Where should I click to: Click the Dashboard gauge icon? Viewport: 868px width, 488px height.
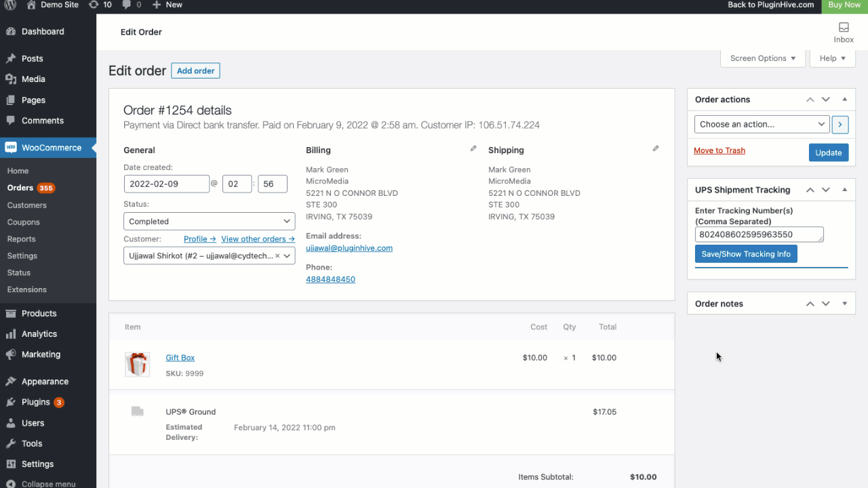[11, 31]
